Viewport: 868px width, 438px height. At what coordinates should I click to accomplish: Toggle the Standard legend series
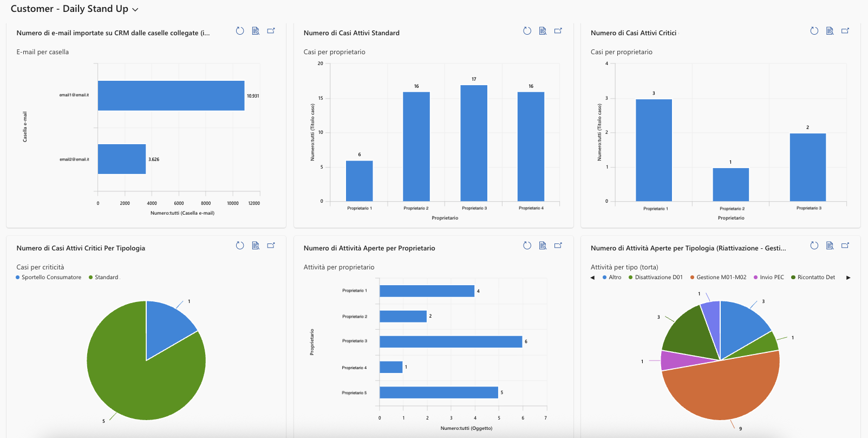[x=103, y=277]
